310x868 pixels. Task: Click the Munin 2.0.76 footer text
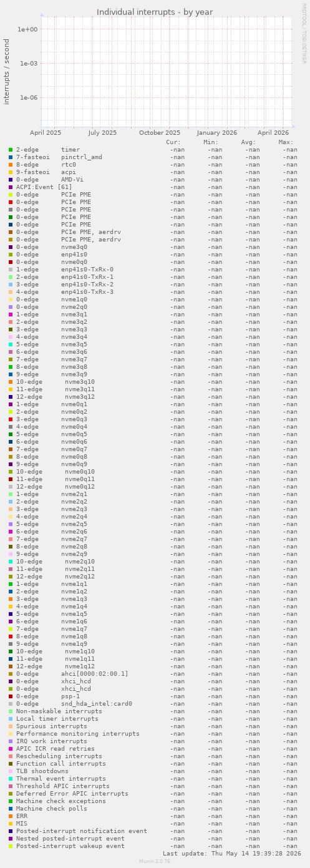tap(155, 861)
